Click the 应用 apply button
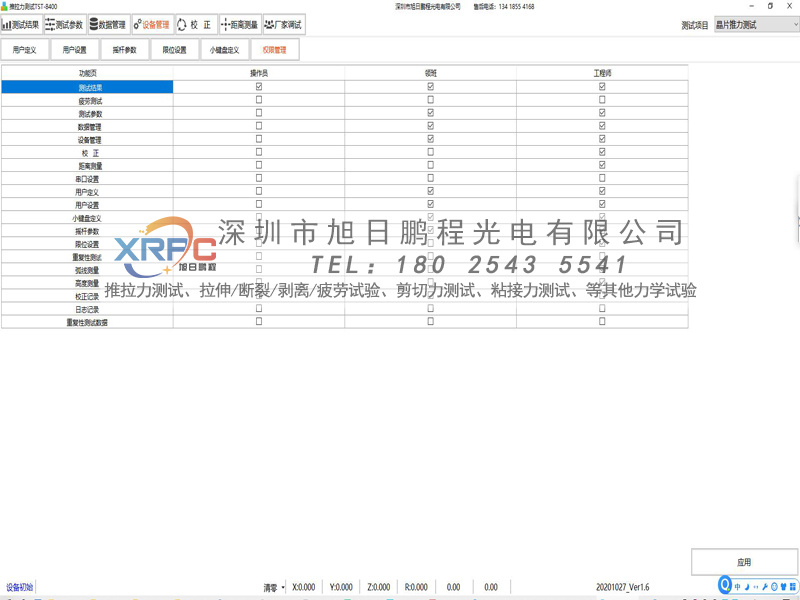800x600 pixels. point(744,562)
